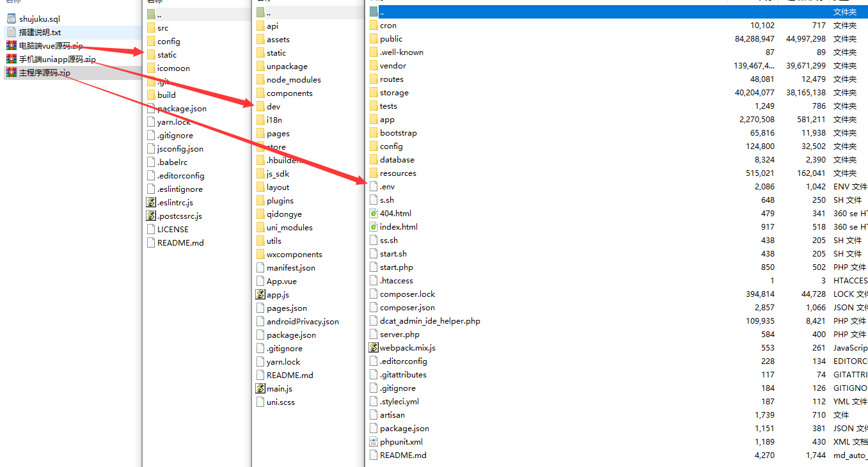The image size is (868, 467).
Task: Select the .gitattributes file name
Action: pyautogui.click(x=404, y=374)
